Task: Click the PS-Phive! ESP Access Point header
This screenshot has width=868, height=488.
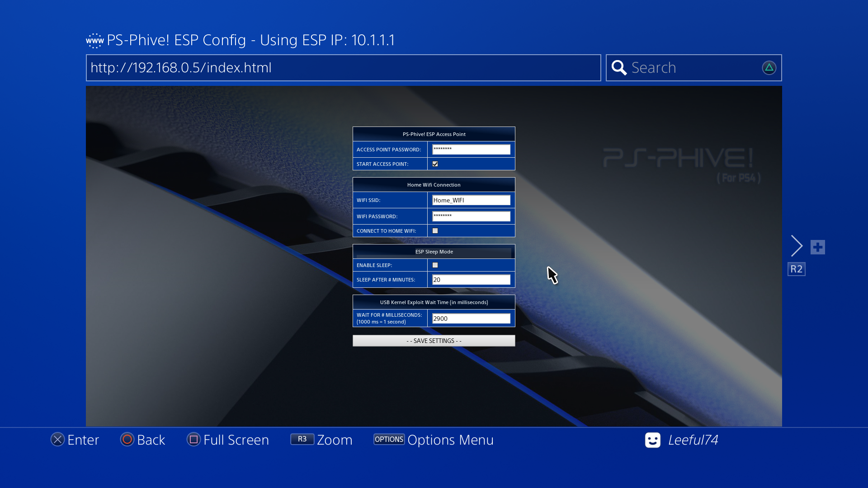Action: [x=434, y=134]
